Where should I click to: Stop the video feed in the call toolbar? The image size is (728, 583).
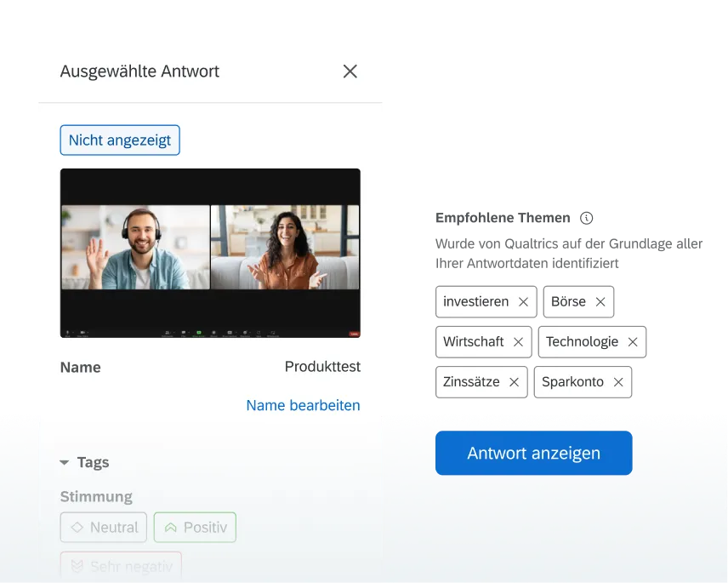point(82,332)
